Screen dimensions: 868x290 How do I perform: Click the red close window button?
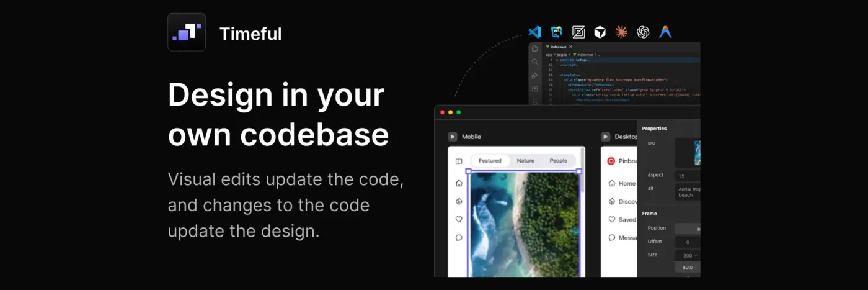click(443, 112)
